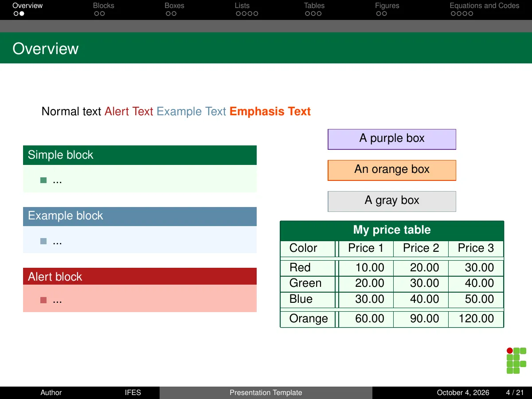
Task: Click Author in the footer
Action: (51, 393)
